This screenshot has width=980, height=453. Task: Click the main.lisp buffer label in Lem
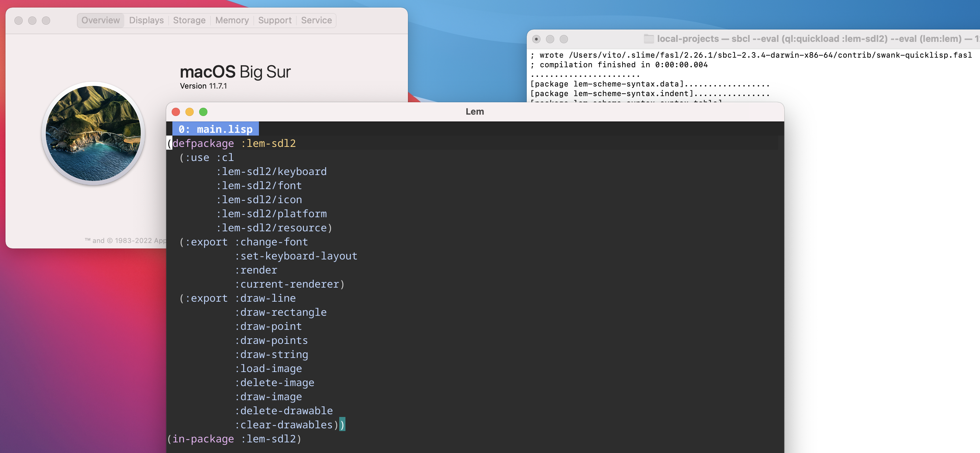[216, 129]
